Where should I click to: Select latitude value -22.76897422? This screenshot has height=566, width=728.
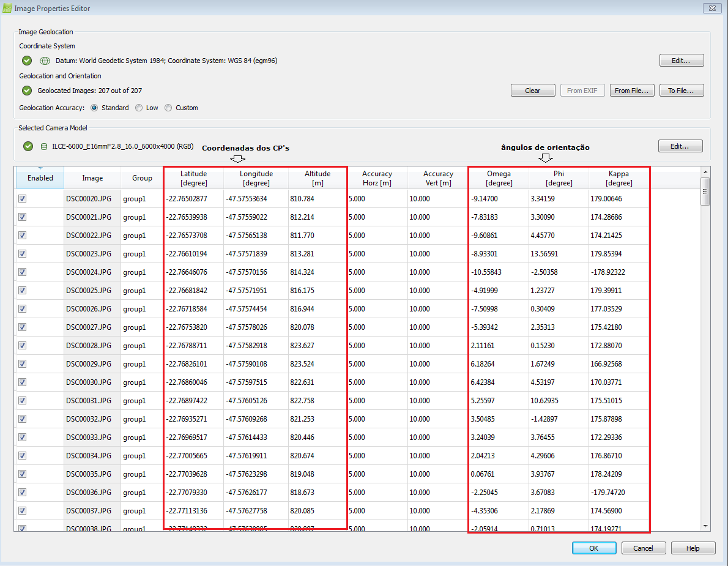pyautogui.click(x=193, y=401)
